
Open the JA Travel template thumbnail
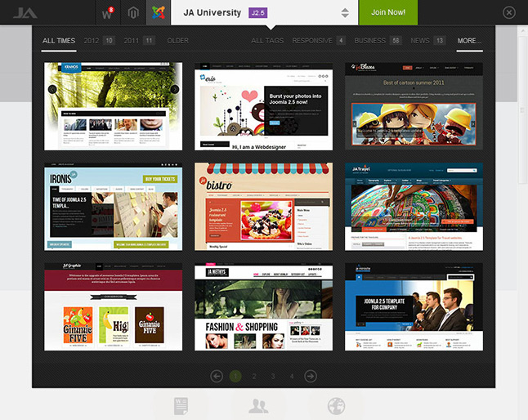(x=414, y=207)
